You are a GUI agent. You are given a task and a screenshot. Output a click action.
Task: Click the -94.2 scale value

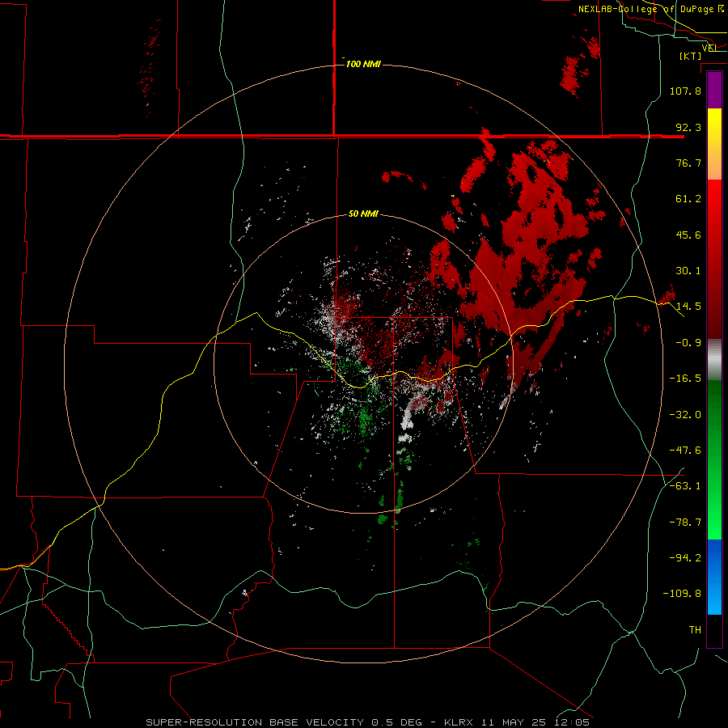(x=685, y=558)
